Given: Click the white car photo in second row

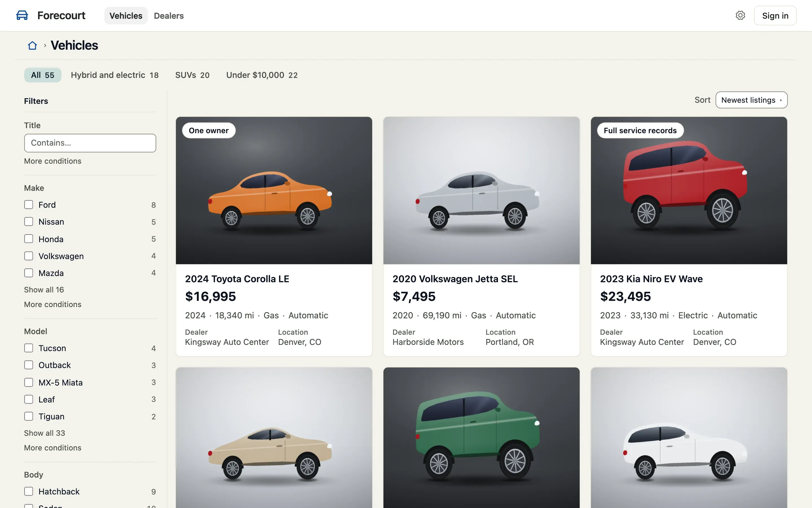Looking at the screenshot, I should pos(689,438).
